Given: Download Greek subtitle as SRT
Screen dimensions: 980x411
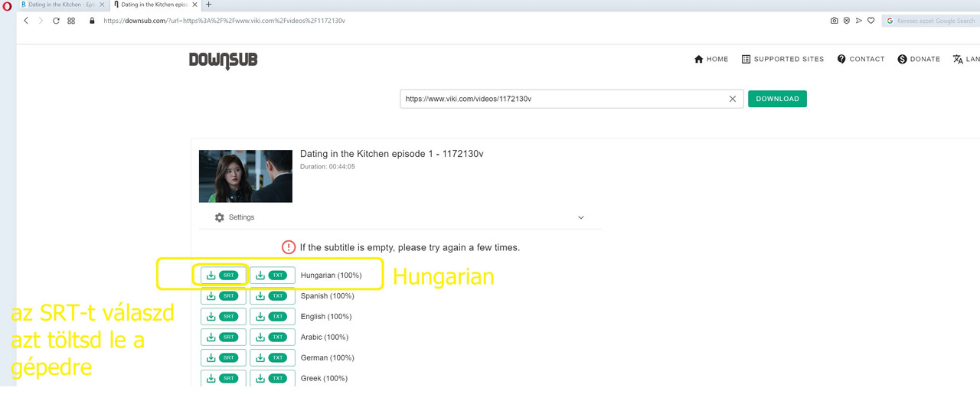Looking at the screenshot, I should click(x=224, y=378).
